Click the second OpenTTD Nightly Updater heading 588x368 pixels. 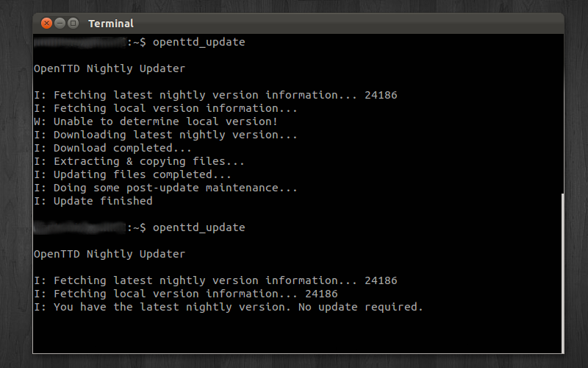click(110, 254)
